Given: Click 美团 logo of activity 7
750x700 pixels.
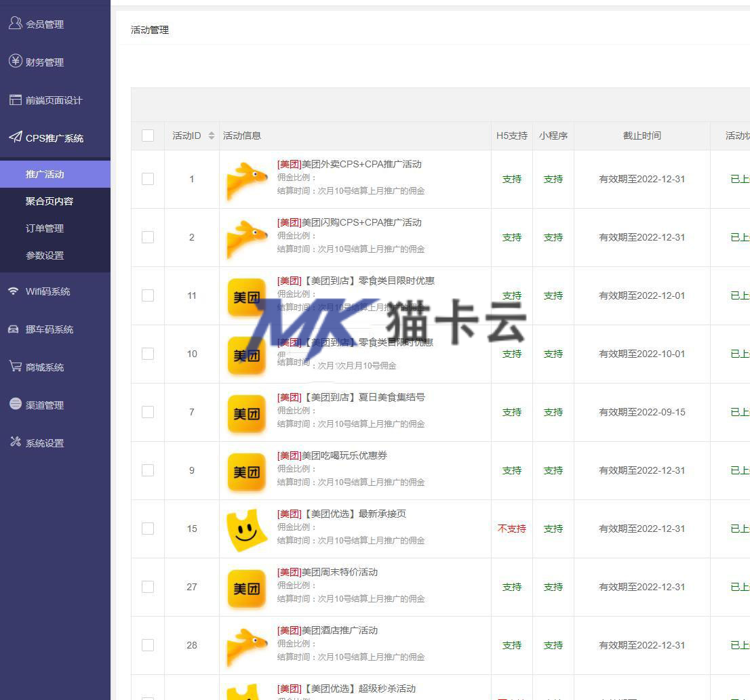Looking at the screenshot, I should (x=247, y=414).
